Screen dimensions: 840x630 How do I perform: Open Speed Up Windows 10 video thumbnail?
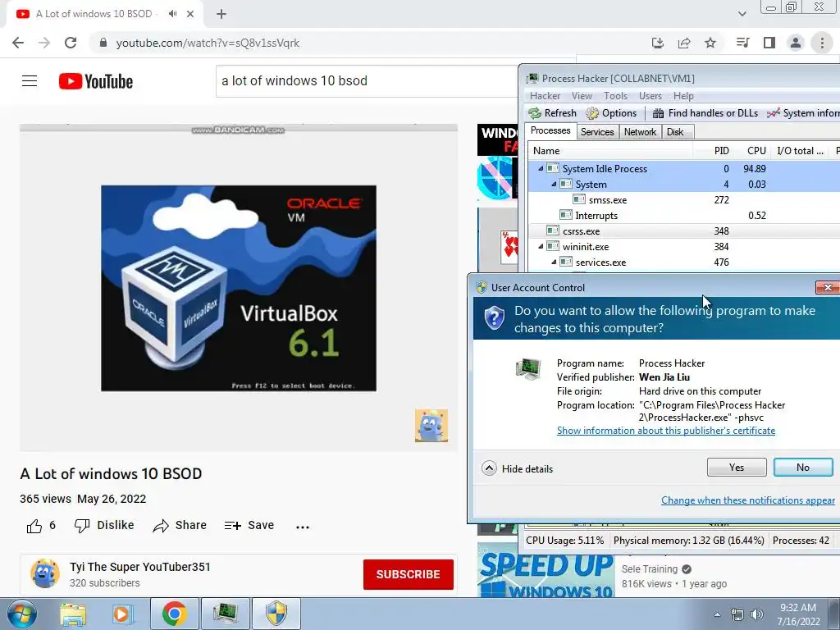coord(546,571)
